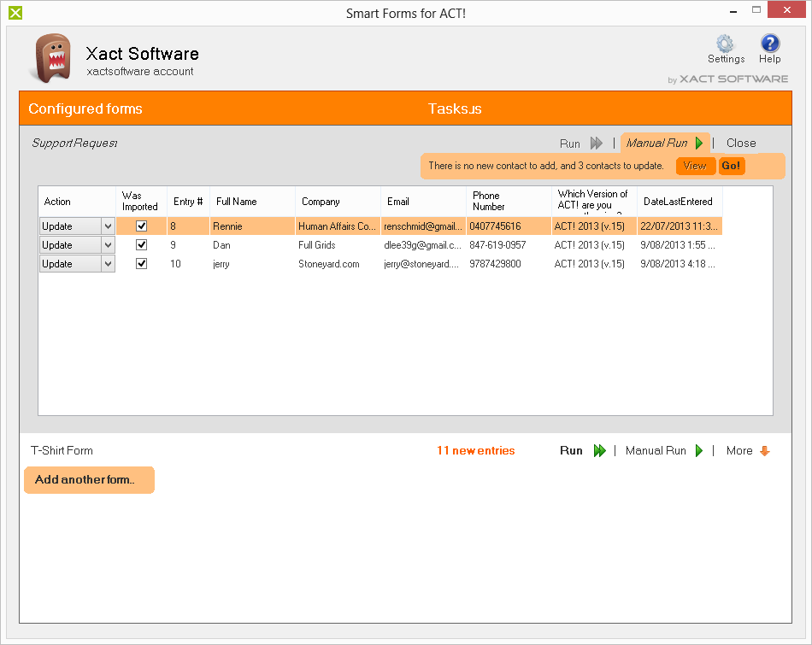Close the Smart Forms for ACT! window
Screen dimensions: 812x645
(x=786, y=10)
